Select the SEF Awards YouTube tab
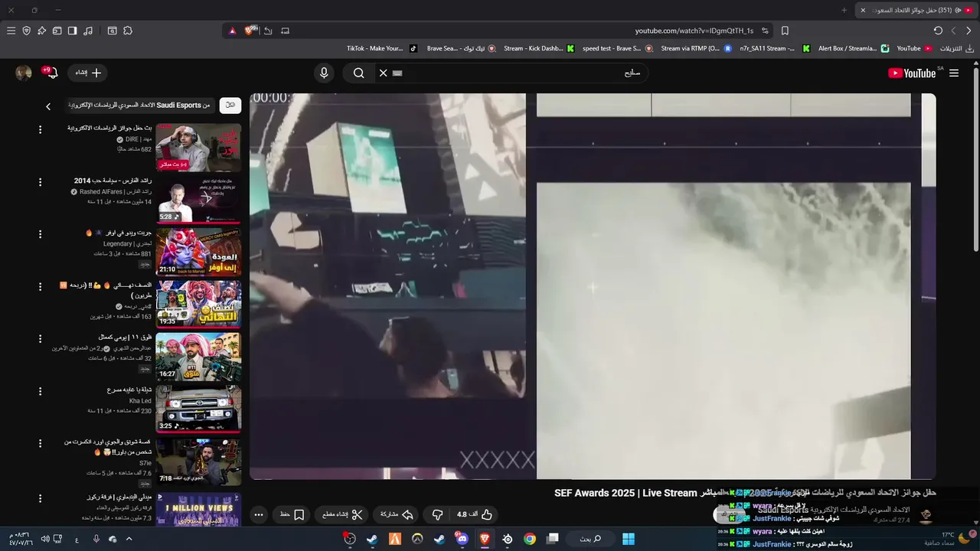980x551 pixels. coord(916,10)
